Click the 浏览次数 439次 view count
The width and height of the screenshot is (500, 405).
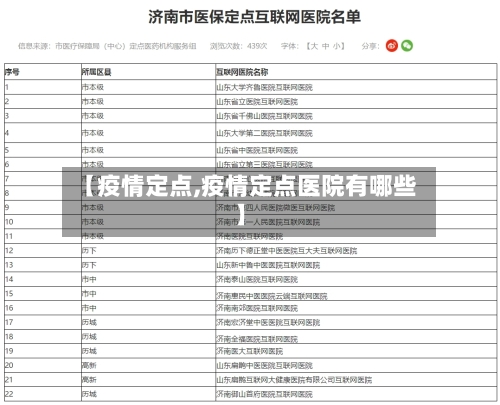(238, 46)
